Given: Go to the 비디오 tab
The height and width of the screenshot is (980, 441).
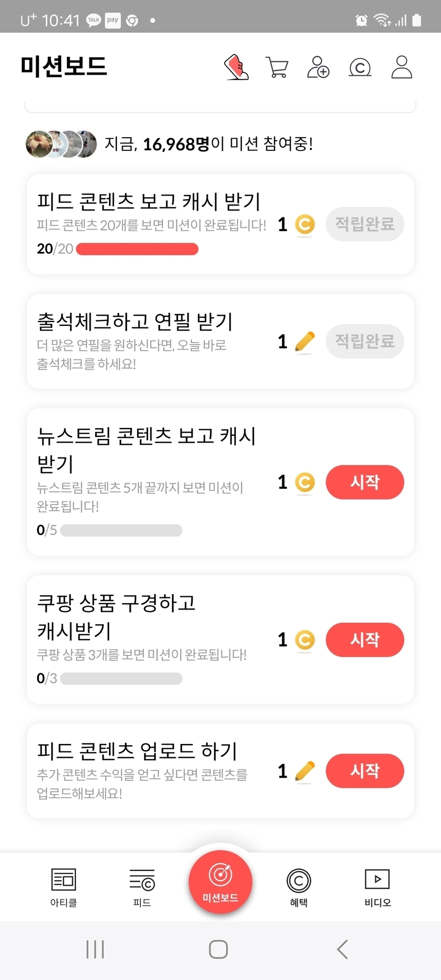Looking at the screenshot, I should (x=377, y=887).
